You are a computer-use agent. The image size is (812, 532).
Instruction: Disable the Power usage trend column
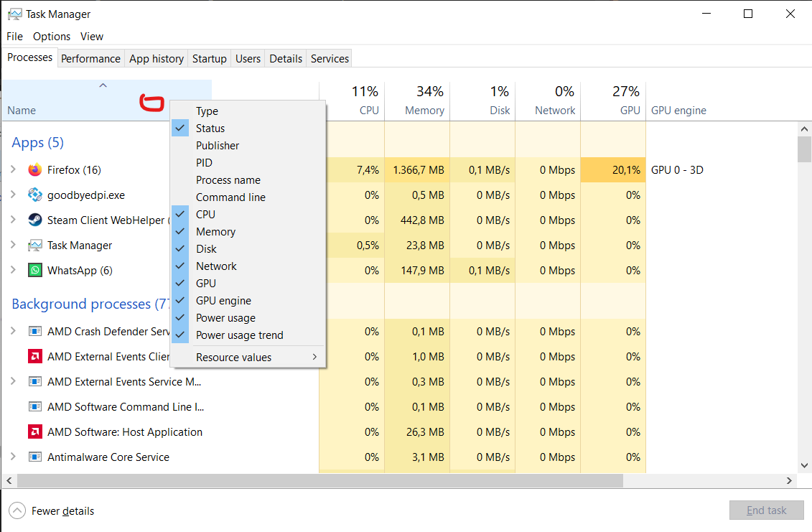pos(239,335)
